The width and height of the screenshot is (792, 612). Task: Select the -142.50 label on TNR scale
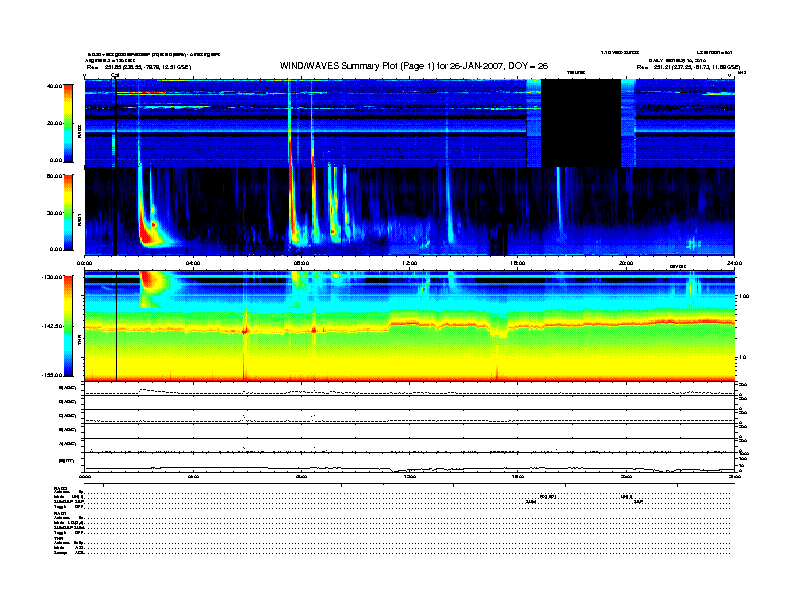click(53, 326)
